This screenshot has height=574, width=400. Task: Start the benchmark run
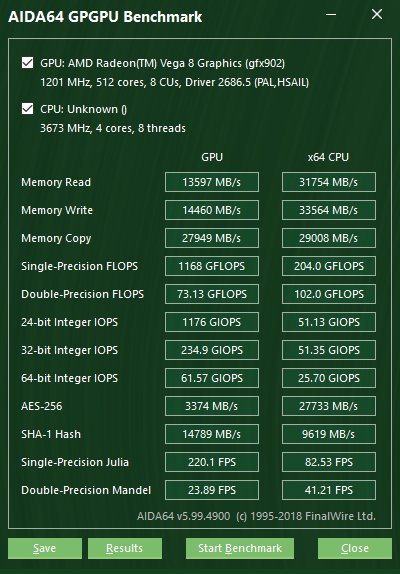point(240,548)
